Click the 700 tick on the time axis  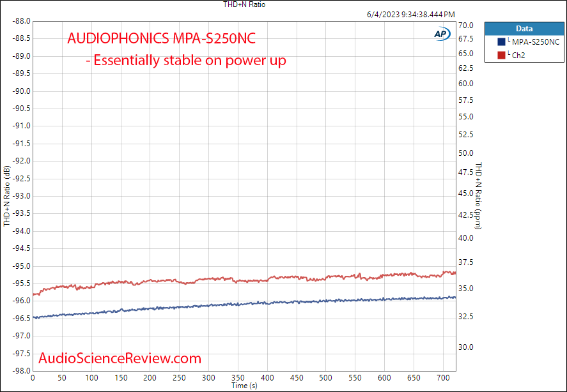[x=443, y=378]
